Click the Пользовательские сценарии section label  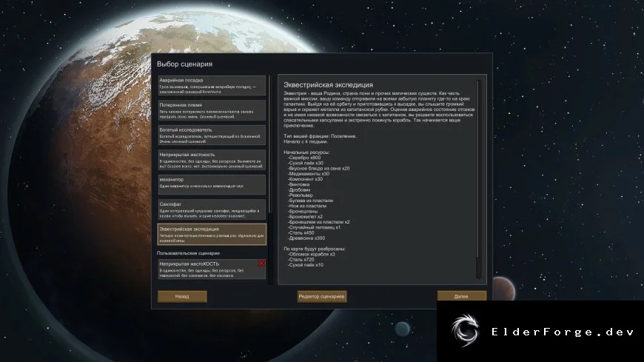point(188,253)
